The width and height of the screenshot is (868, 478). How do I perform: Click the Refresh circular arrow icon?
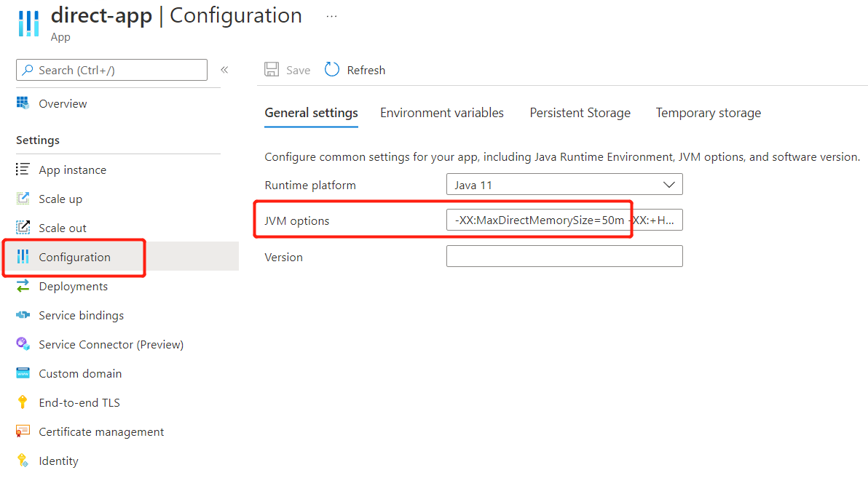pyautogui.click(x=331, y=70)
